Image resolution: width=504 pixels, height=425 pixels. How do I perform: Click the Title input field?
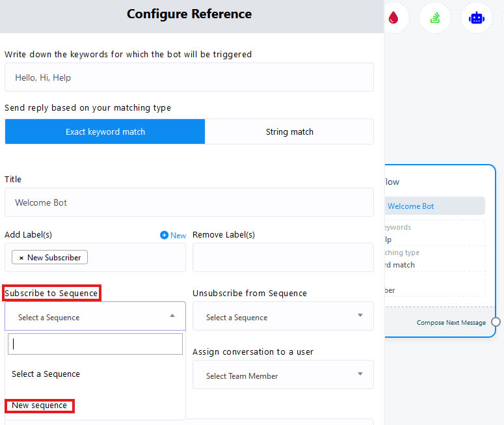189,202
